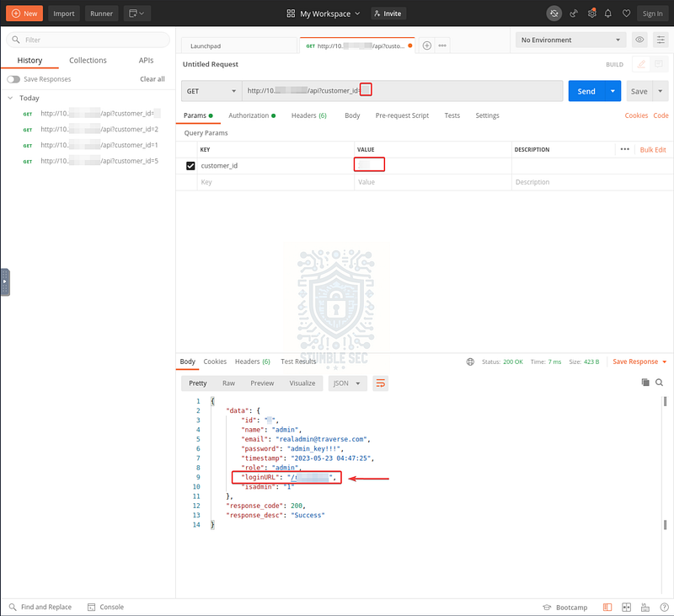Click Clear all history link
The width and height of the screenshot is (674, 616).
pyautogui.click(x=152, y=79)
